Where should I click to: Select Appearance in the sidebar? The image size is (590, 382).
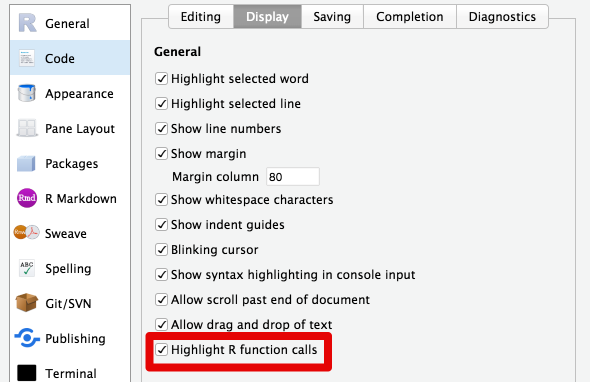(79, 94)
